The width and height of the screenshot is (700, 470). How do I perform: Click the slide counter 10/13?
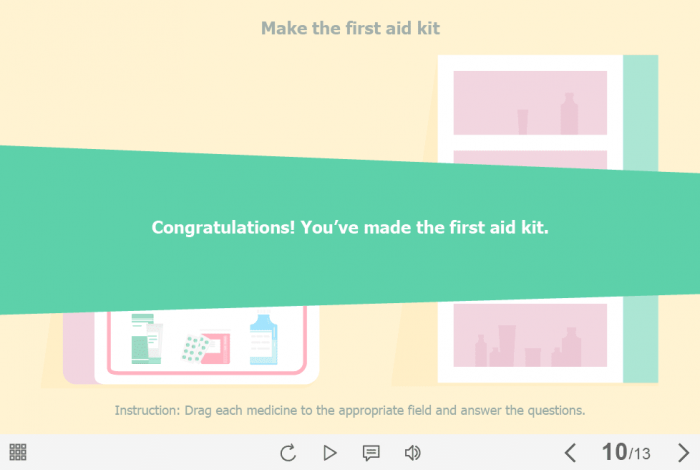(x=626, y=453)
